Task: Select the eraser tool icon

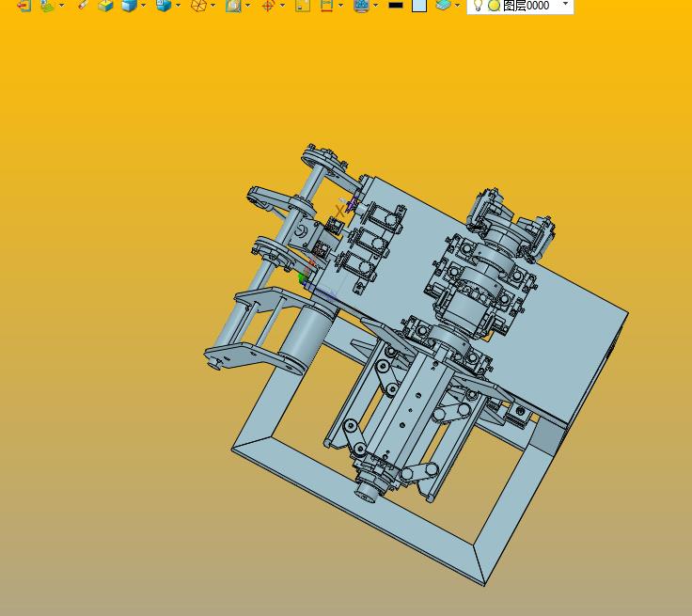Action: (83, 5)
